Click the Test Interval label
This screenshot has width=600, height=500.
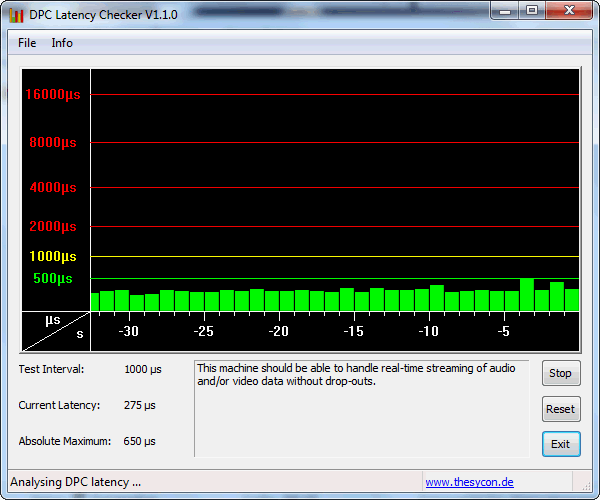pos(51,369)
